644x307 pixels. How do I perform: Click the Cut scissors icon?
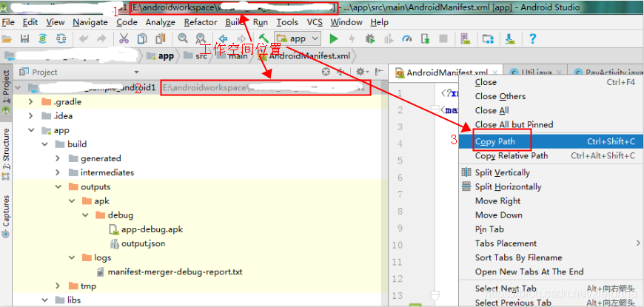click(124, 39)
